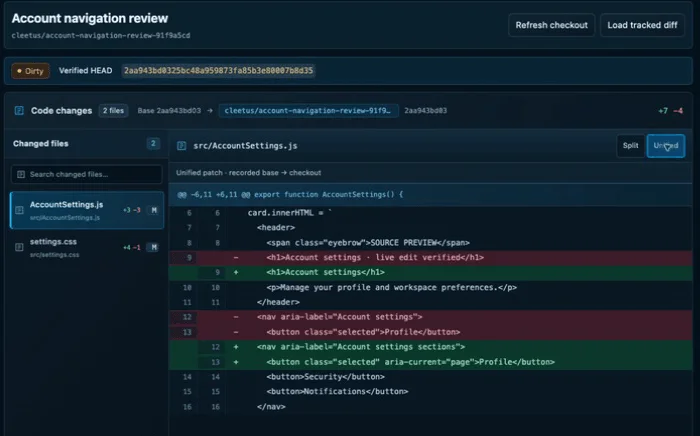Click the closing </nav> line 16
Viewport: 700px width, 436px height.
point(430,407)
